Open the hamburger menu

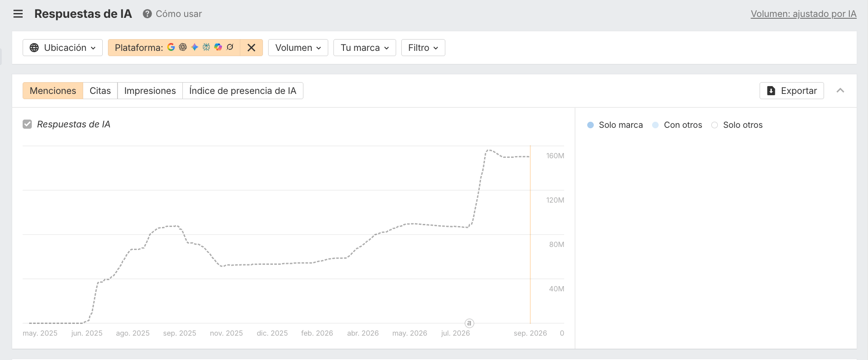(18, 14)
